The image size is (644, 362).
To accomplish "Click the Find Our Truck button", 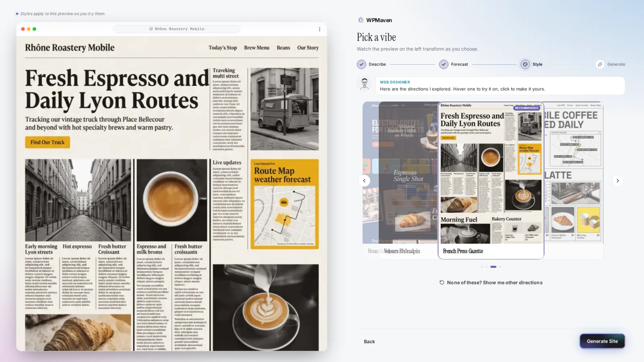I will 47,142.
